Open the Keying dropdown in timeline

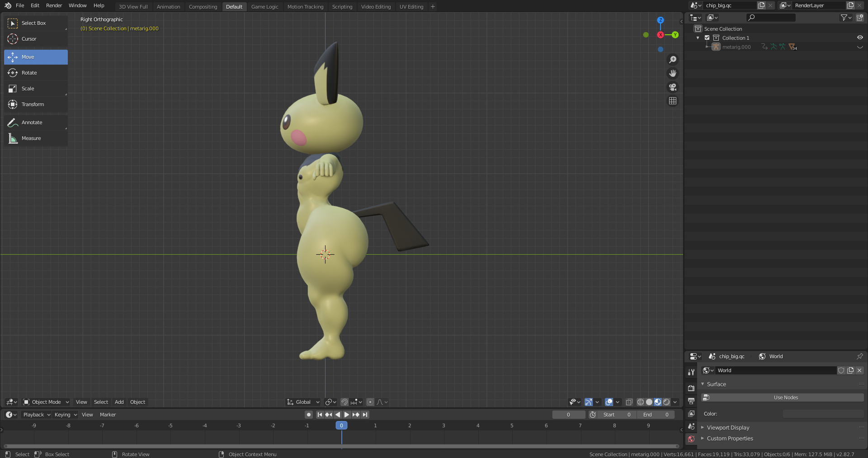pyautogui.click(x=66, y=415)
